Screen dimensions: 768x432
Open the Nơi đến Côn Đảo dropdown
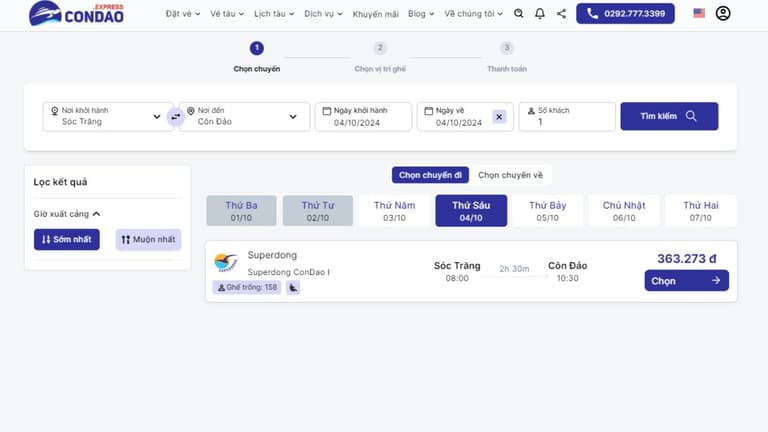click(x=244, y=117)
